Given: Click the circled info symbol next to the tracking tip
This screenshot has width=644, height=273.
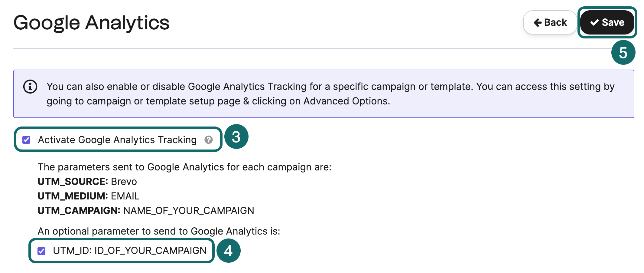Looking at the screenshot, I should coord(30,87).
